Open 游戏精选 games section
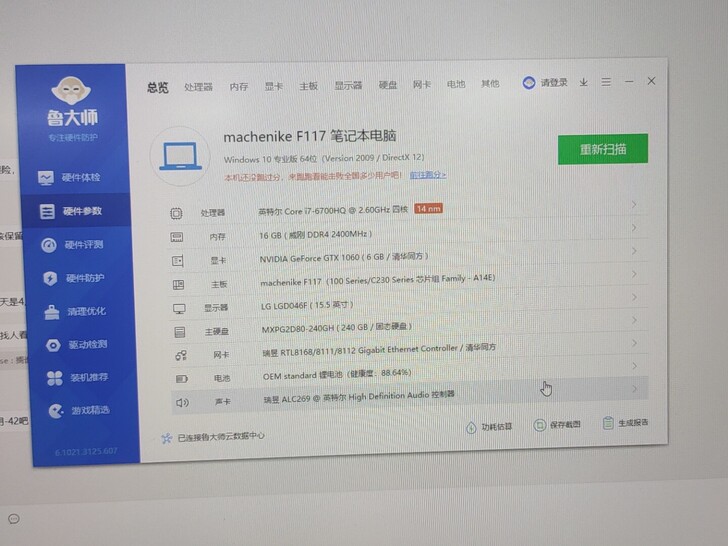This screenshot has width=728, height=546. click(79, 410)
